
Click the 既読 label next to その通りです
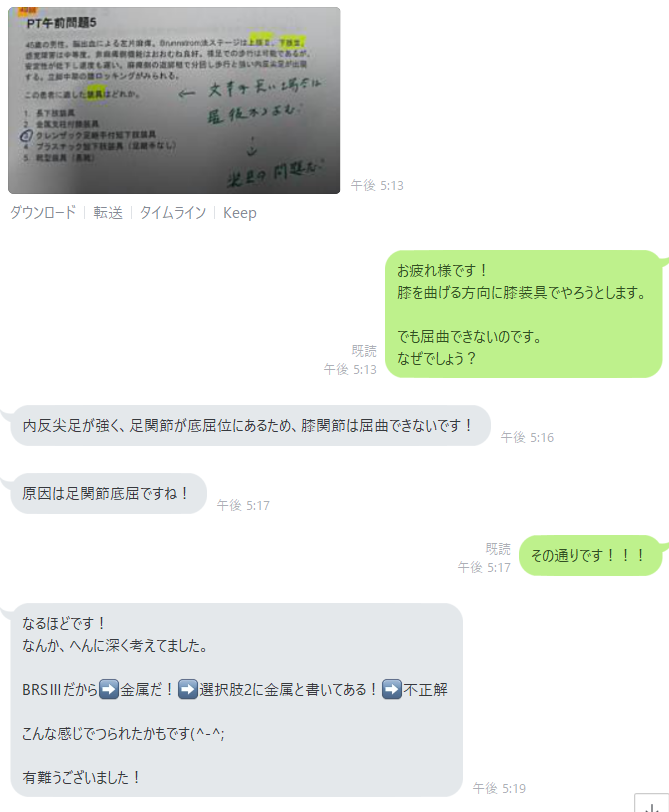pos(498,548)
